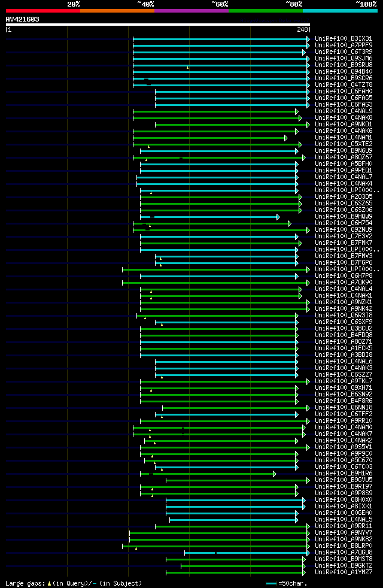Select hit label UniRef100_A1YMZ7
Image resolution: width=383 pixels, height=588 pixels.
pyautogui.click(x=344, y=572)
